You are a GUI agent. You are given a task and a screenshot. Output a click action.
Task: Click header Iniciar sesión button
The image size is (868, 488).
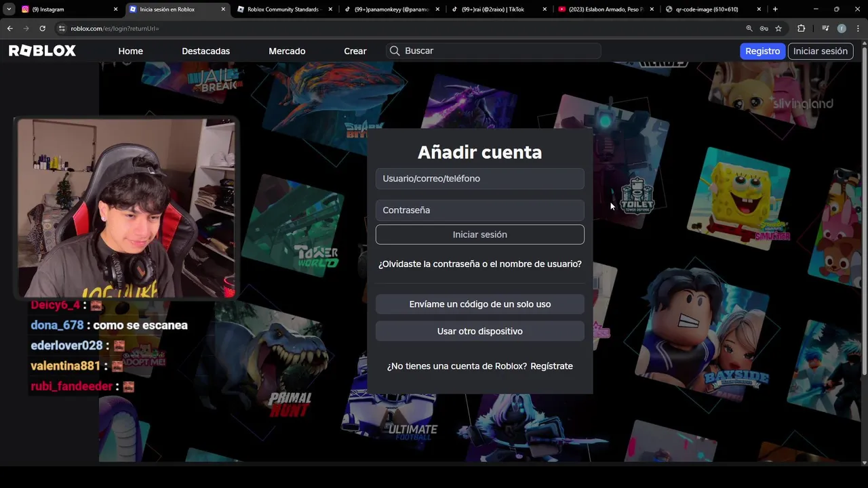[x=820, y=51]
